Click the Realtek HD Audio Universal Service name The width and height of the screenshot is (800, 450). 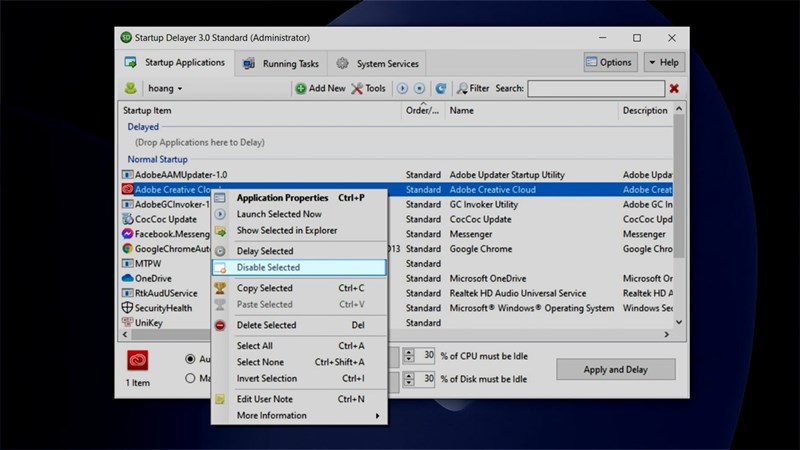point(518,293)
